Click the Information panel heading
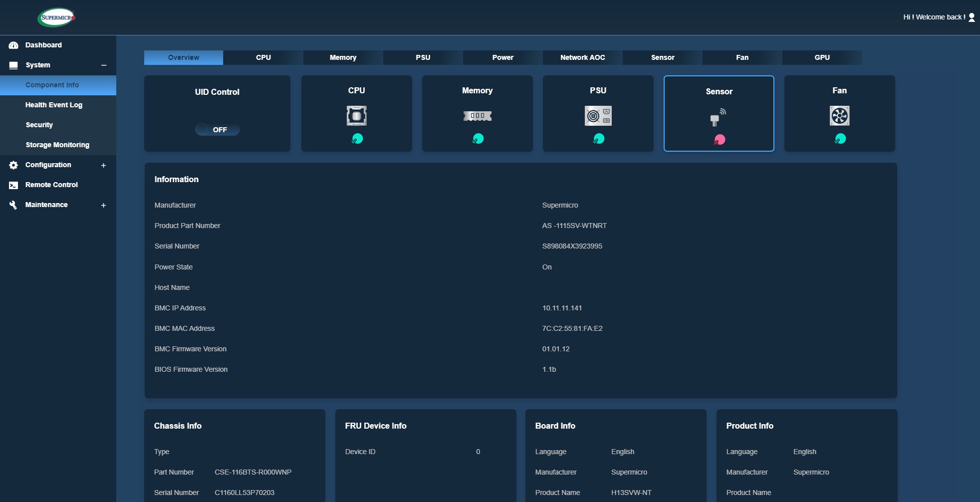Image resolution: width=980 pixels, height=502 pixels. 177,179
